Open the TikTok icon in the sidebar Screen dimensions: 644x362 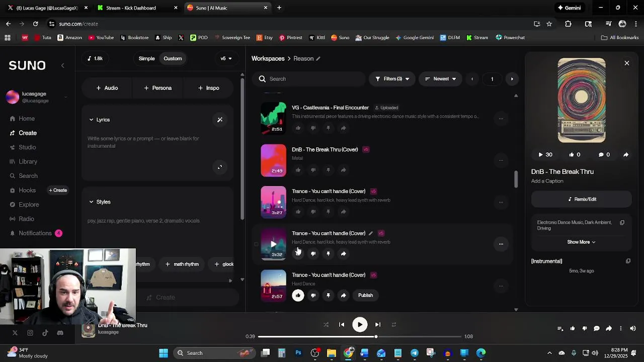pyautogui.click(x=45, y=333)
